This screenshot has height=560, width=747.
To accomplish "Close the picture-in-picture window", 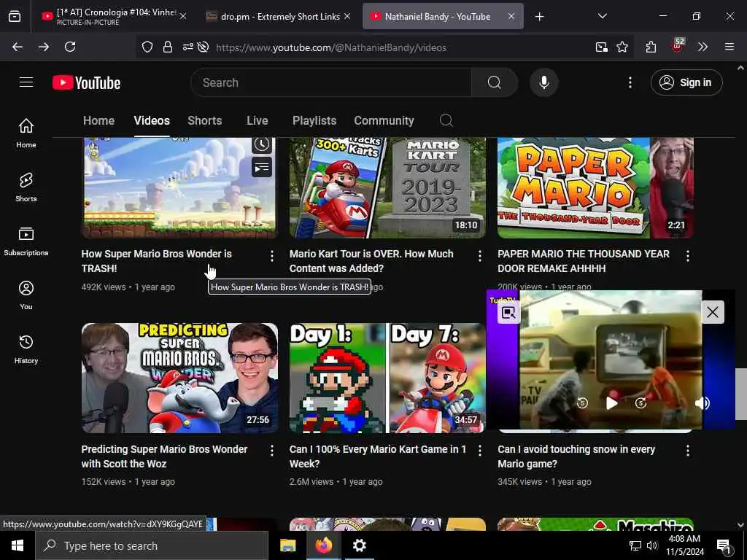I will tap(712, 312).
